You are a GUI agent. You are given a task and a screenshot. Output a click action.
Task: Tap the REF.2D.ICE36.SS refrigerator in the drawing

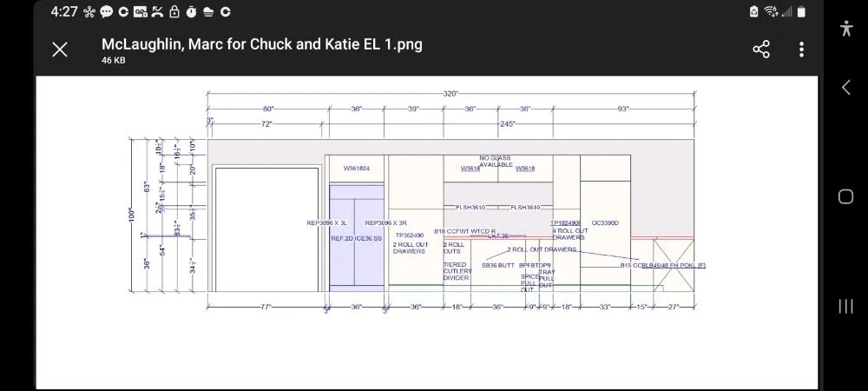pos(356,238)
